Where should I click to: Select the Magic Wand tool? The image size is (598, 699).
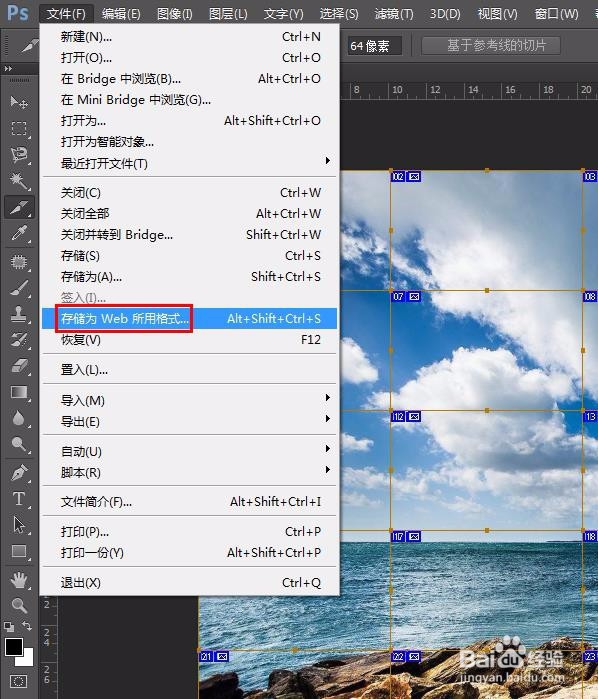point(19,181)
